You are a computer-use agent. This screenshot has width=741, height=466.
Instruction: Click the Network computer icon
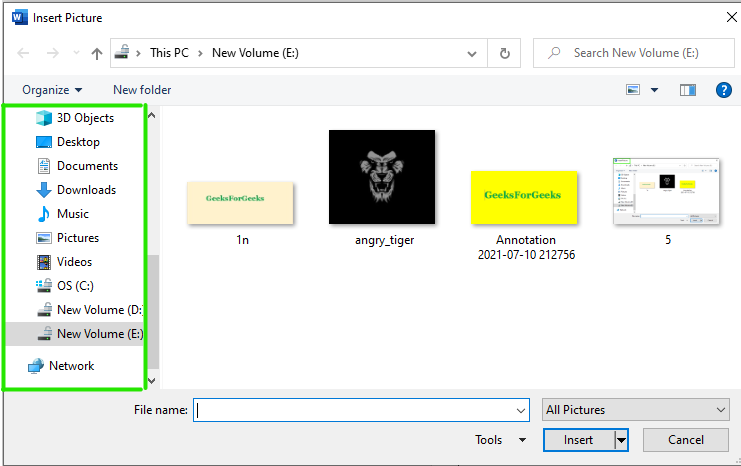(x=36, y=366)
